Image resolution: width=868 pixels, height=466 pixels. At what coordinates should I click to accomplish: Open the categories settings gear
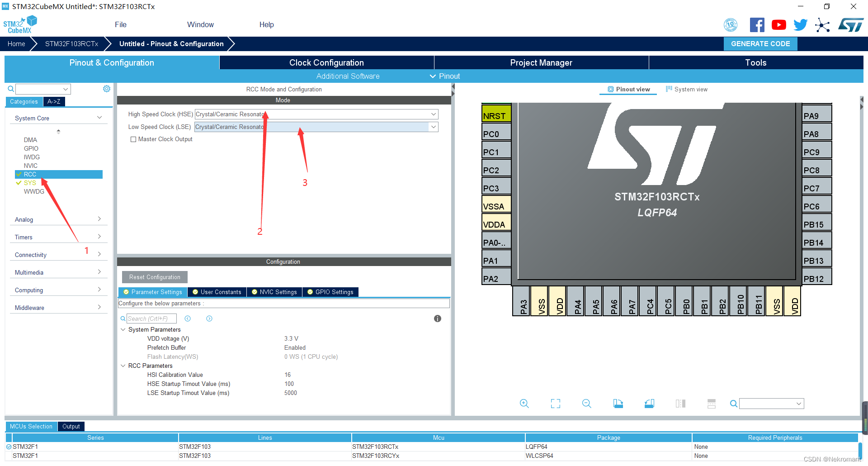[107, 89]
